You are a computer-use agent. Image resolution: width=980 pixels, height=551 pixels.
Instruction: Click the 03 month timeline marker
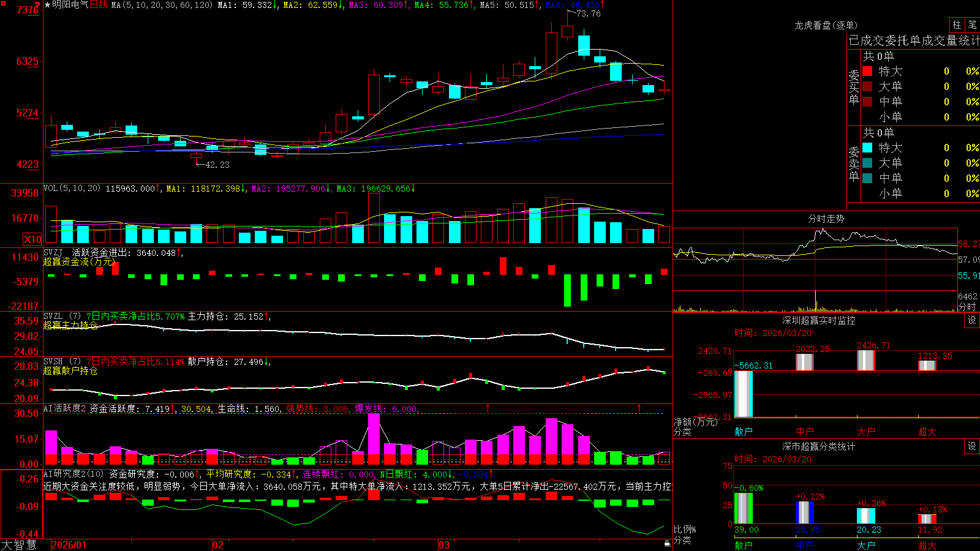(x=444, y=545)
